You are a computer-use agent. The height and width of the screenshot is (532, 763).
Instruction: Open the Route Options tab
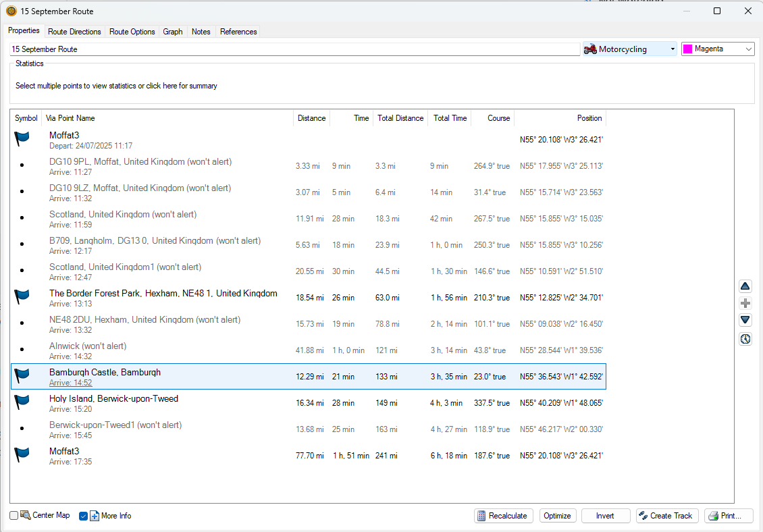click(132, 32)
